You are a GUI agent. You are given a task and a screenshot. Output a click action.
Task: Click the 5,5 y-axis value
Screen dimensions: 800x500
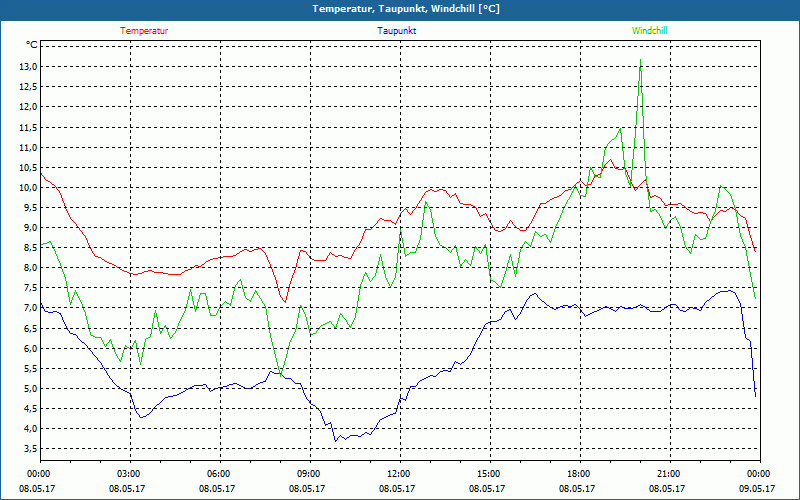point(30,369)
